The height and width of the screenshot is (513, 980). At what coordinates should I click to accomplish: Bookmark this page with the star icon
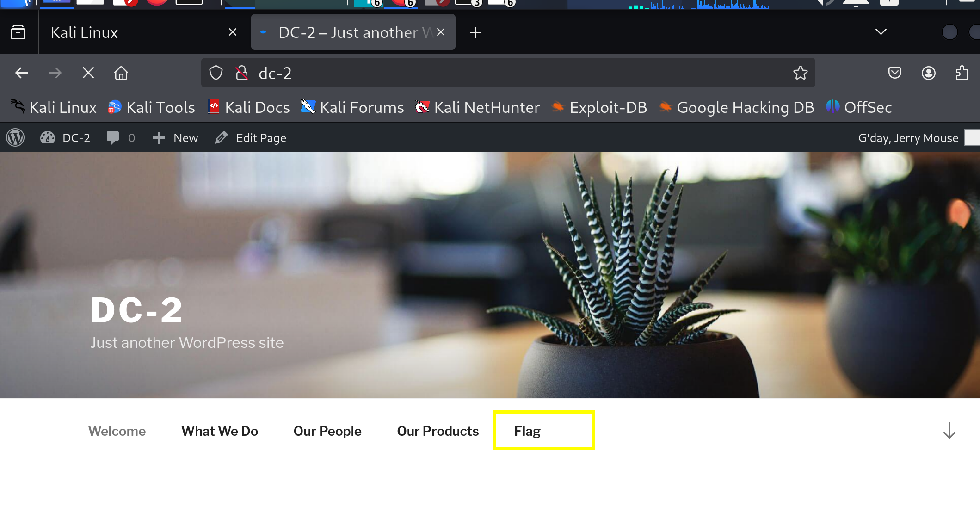tap(800, 73)
